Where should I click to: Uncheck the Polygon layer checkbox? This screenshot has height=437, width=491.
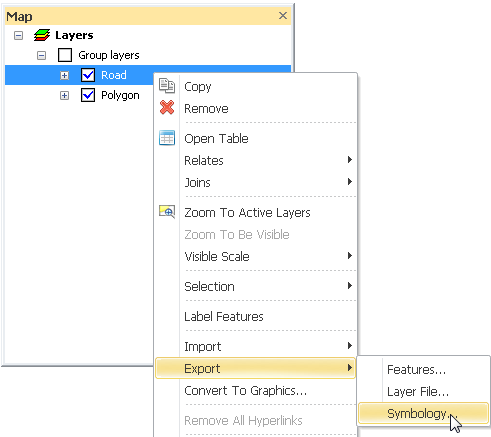tap(88, 95)
